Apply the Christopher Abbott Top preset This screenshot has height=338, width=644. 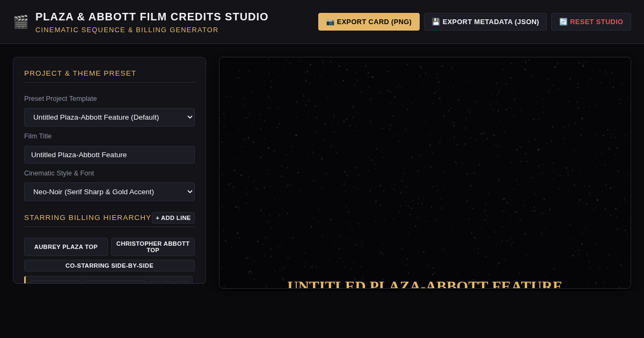click(153, 247)
